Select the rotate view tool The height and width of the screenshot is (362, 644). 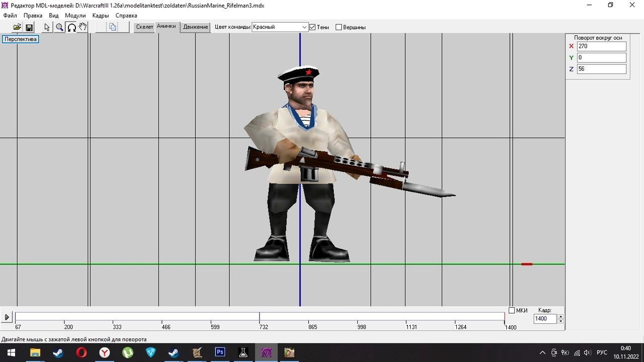point(71,27)
